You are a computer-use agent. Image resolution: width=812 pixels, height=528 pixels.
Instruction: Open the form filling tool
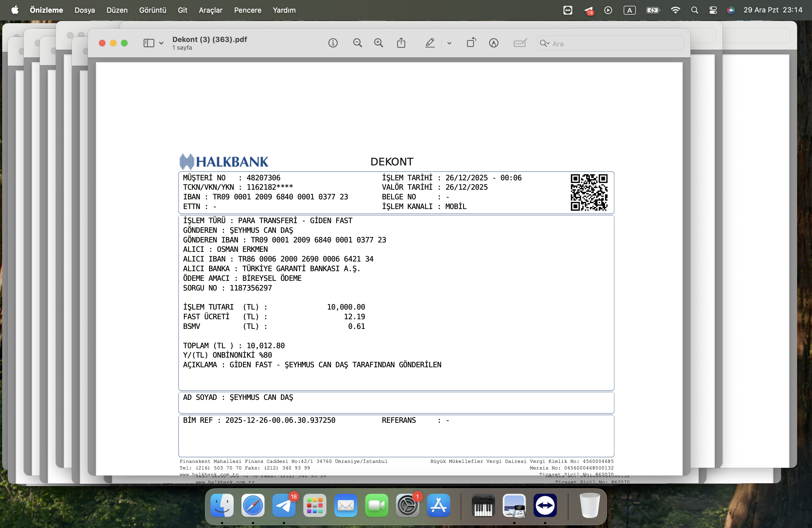(x=520, y=43)
